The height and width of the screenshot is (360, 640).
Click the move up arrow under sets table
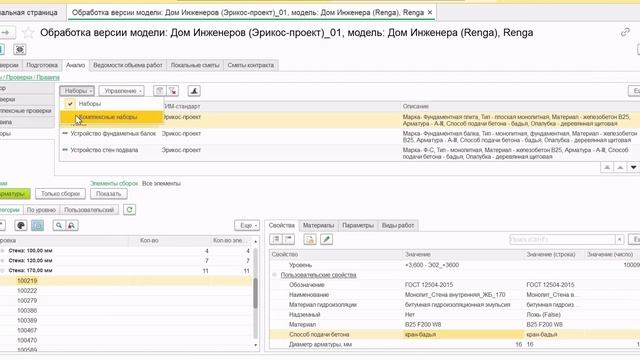[x=620, y=167]
